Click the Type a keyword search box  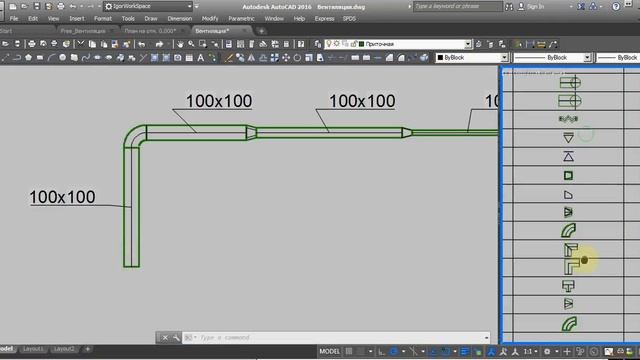[458, 7]
